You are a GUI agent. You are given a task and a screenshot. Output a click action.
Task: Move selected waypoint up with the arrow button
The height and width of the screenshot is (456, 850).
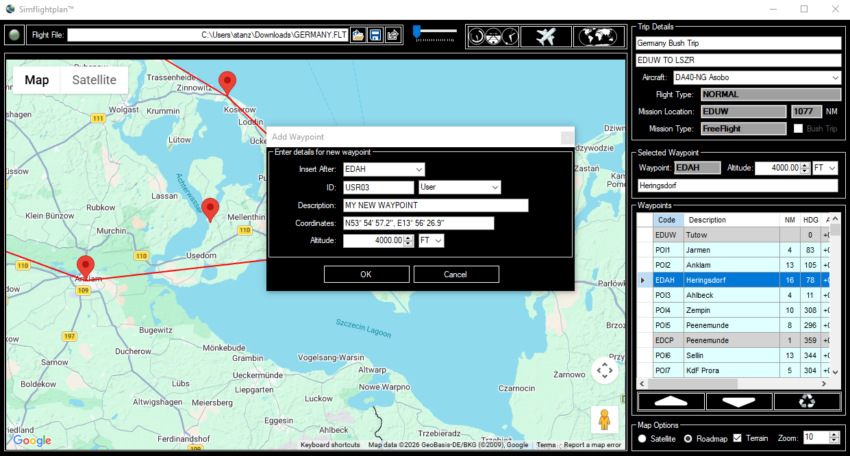tap(670, 402)
